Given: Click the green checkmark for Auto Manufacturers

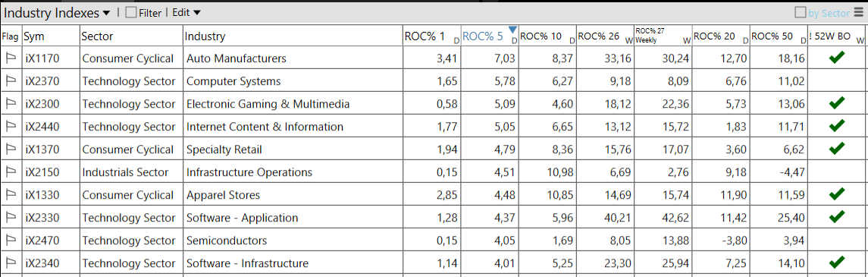Looking at the screenshot, I should tap(836, 57).
